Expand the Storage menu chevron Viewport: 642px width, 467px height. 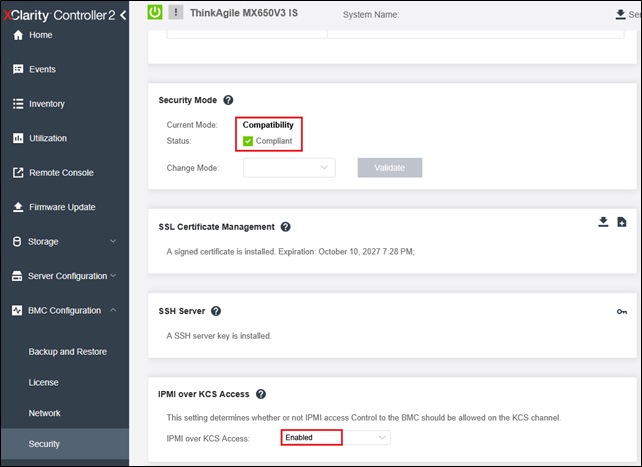113,241
